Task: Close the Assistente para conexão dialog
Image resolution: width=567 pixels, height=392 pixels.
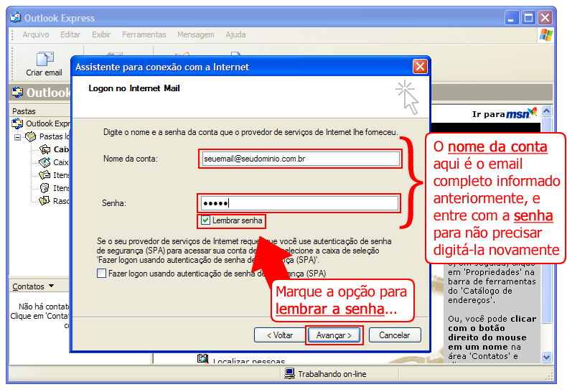Action: tap(420, 67)
